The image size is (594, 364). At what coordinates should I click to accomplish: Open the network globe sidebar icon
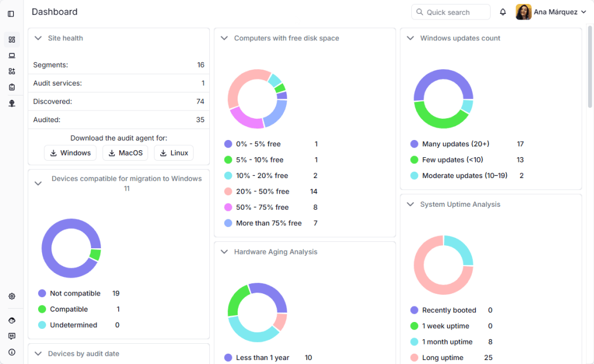coord(12,103)
